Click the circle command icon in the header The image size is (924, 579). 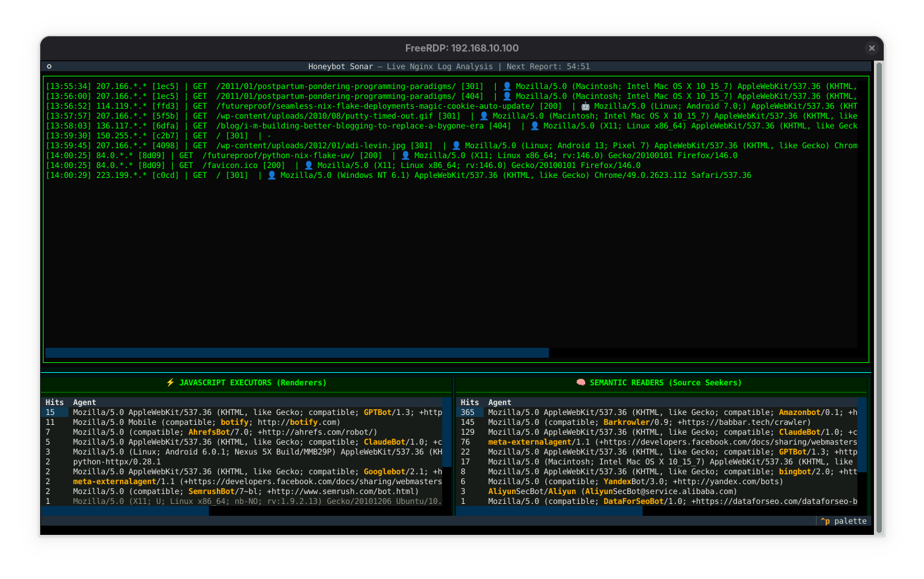tap(49, 67)
